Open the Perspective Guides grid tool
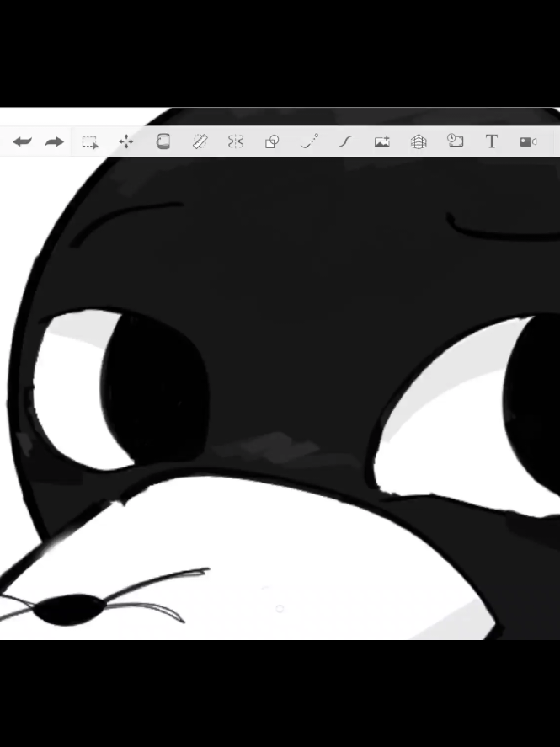 tap(419, 141)
